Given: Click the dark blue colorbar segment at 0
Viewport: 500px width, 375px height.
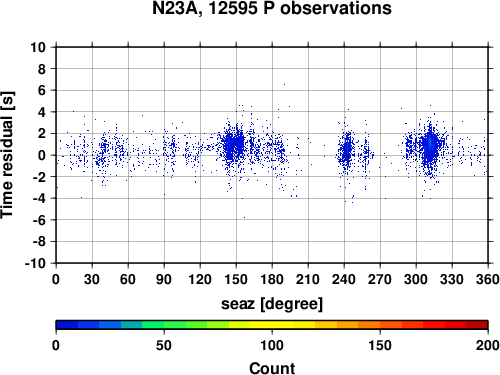Looking at the screenshot, I should click(x=67, y=325).
